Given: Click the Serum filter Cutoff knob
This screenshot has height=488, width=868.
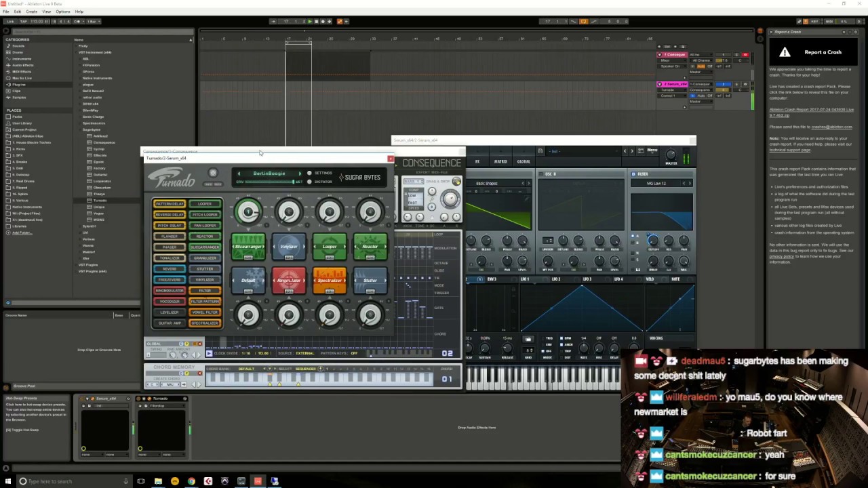Looking at the screenshot, I should [653, 240].
